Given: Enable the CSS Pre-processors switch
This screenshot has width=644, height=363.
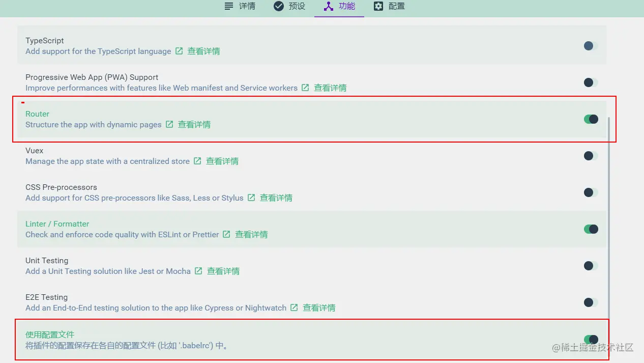Looking at the screenshot, I should pyautogui.click(x=591, y=192).
